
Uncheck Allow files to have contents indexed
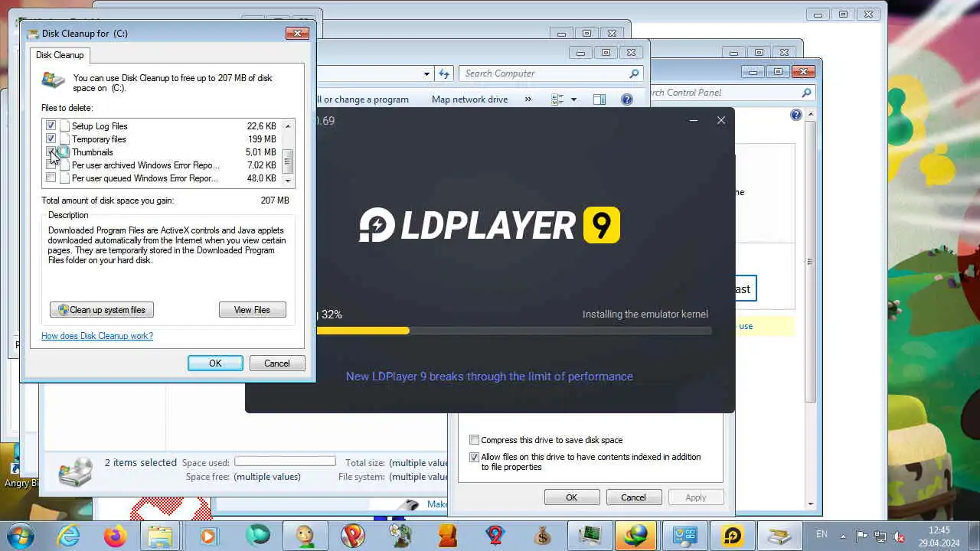pos(474,457)
